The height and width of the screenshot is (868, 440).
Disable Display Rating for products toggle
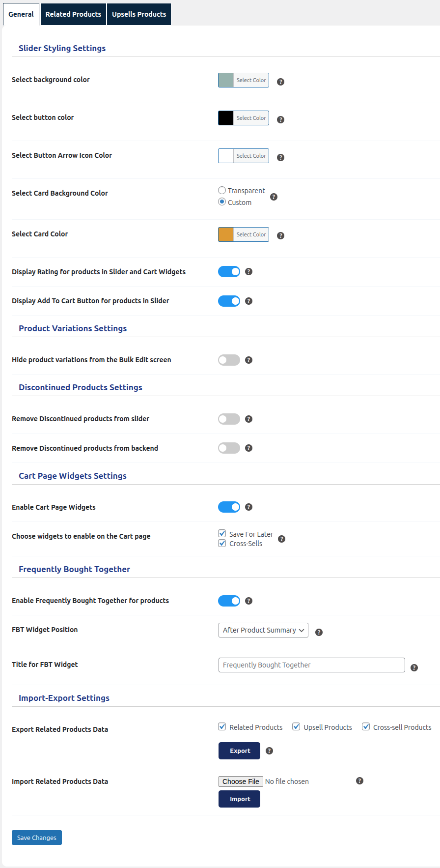point(229,271)
